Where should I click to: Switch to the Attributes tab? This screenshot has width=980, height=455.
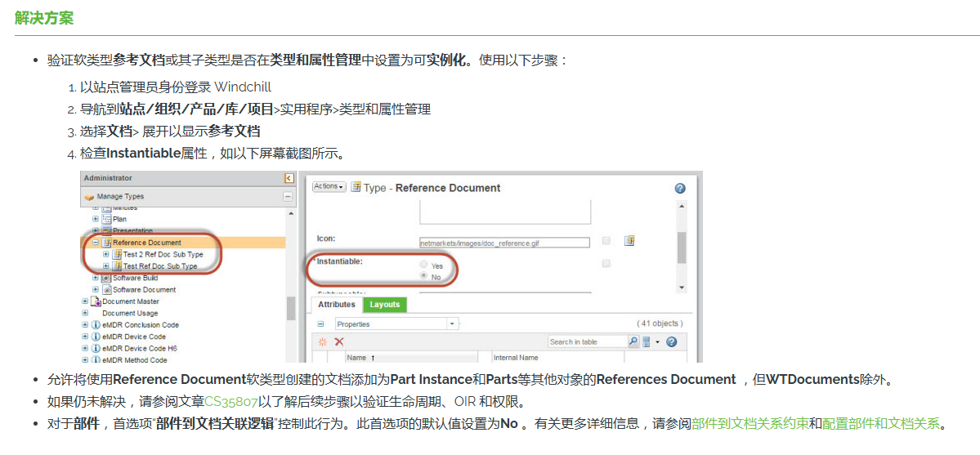337,305
